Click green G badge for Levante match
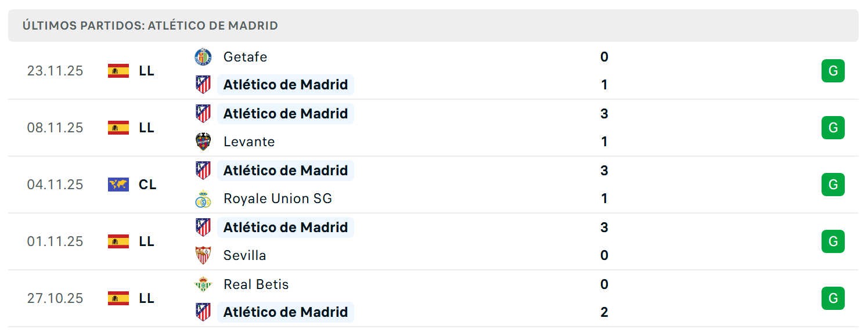The height and width of the screenshot is (336, 868). (x=833, y=128)
